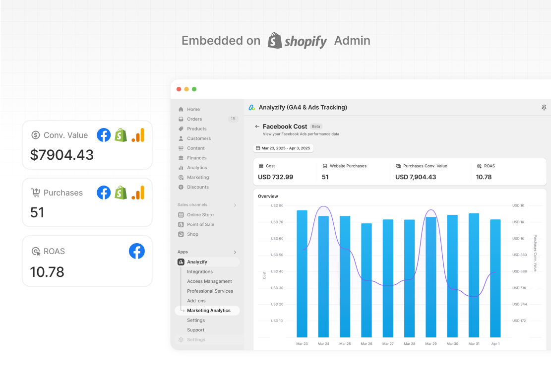The image size is (551, 392).
Task: Open the Analyzify app entry
Action: 207,262
